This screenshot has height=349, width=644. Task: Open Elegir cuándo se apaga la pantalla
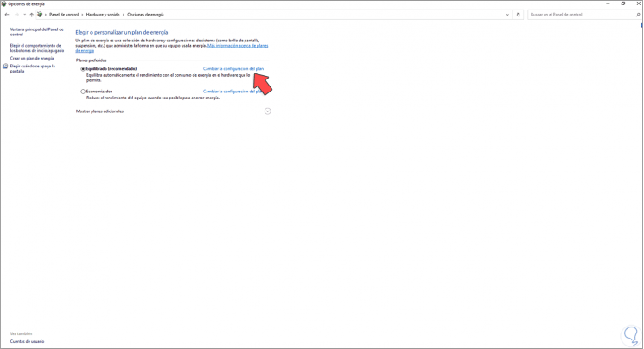click(33, 68)
